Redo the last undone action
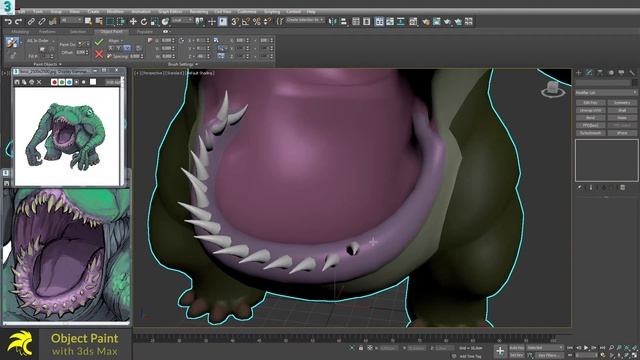Screen dimensions: 640x360 coord(18,22)
